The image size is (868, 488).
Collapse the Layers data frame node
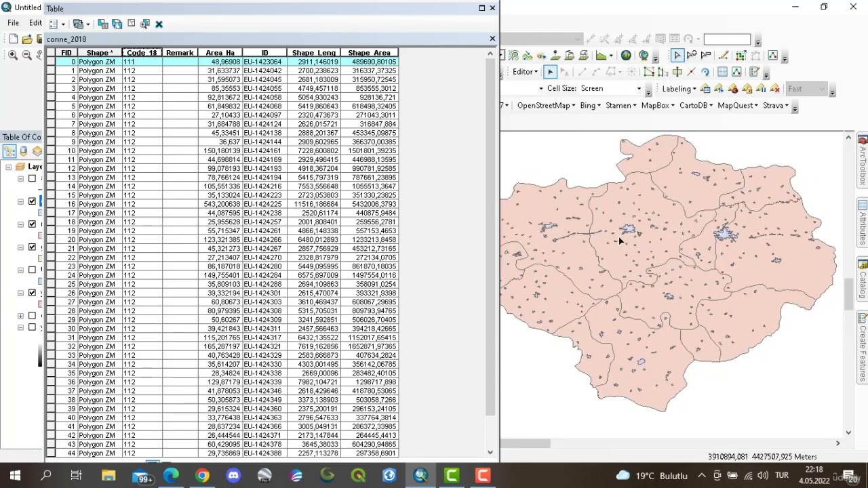point(8,167)
